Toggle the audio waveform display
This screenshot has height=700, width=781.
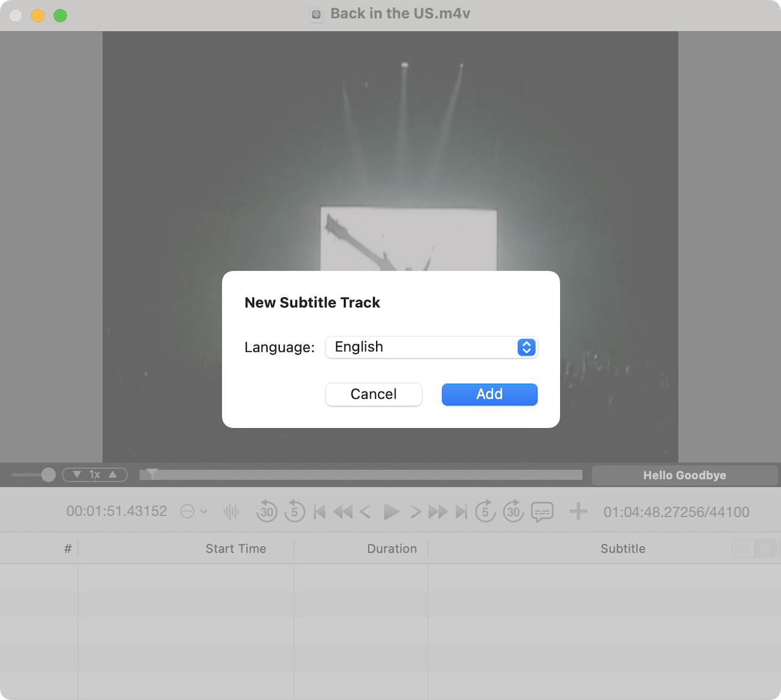tap(231, 512)
